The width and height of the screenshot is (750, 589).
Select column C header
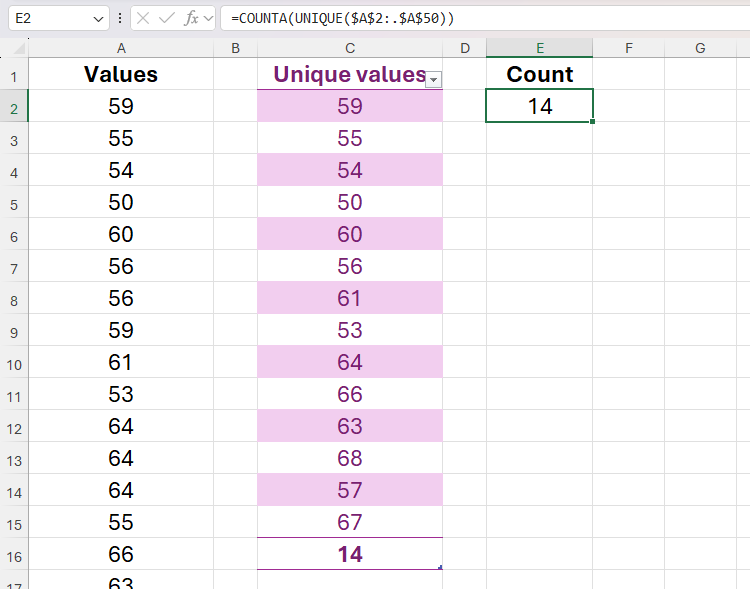(349, 48)
